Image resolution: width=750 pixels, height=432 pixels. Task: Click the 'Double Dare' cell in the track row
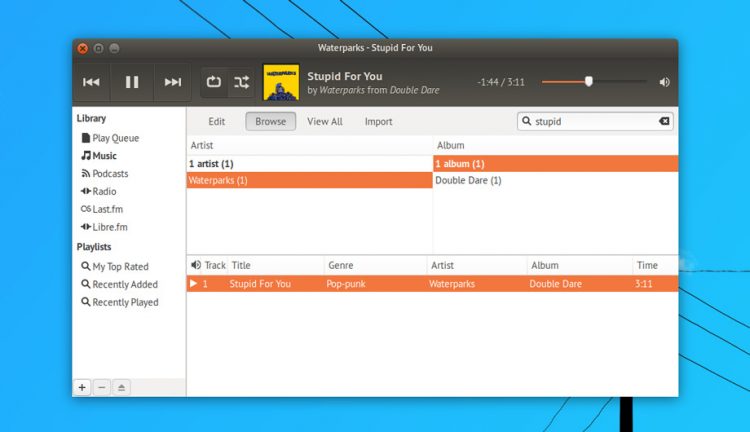coord(555,284)
